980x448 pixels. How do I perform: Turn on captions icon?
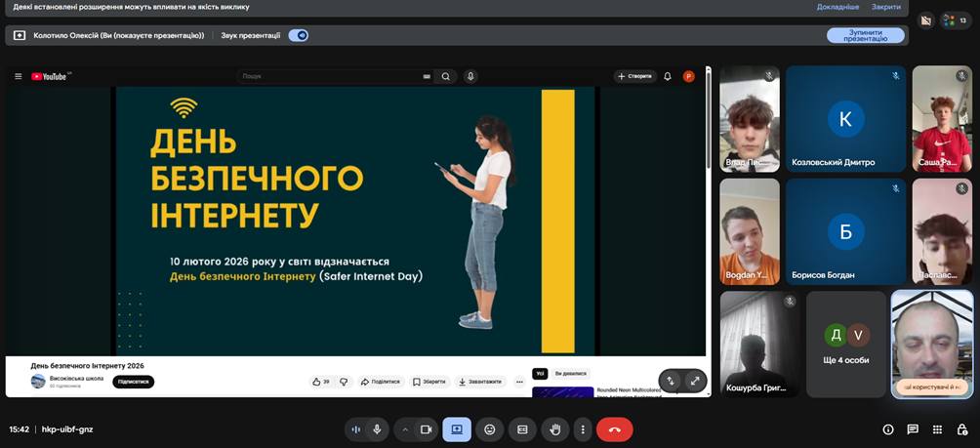pyautogui.click(x=522, y=429)
